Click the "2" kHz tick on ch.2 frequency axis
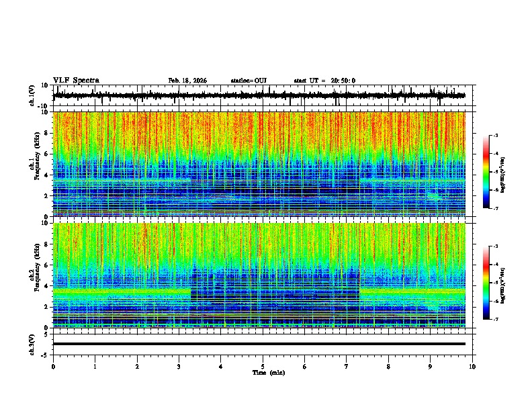 click(47, 307)
